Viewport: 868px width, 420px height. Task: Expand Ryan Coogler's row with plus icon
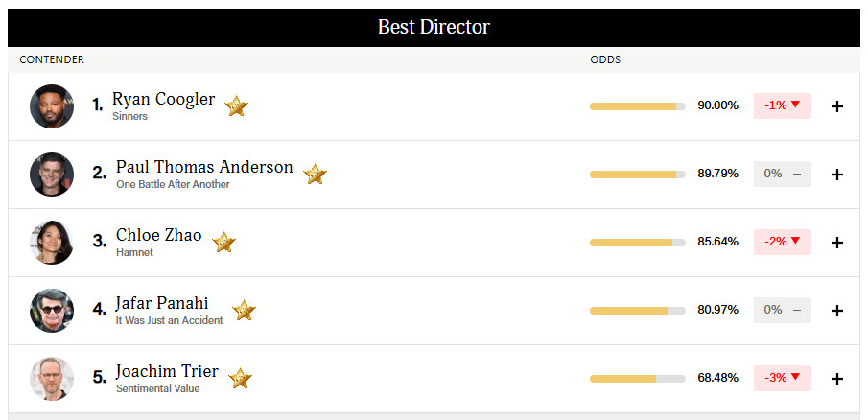pyautogui.click(x=836, y=105)
